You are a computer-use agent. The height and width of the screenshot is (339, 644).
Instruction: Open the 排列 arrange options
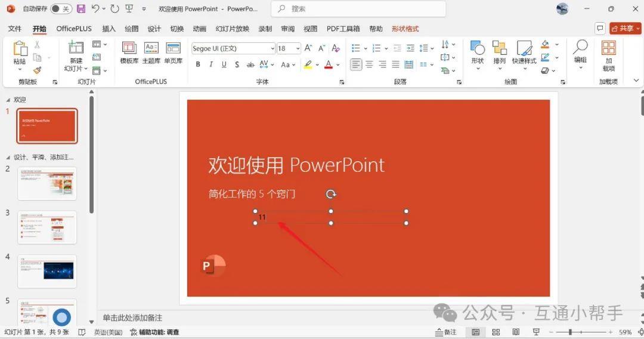click(500, 55)
